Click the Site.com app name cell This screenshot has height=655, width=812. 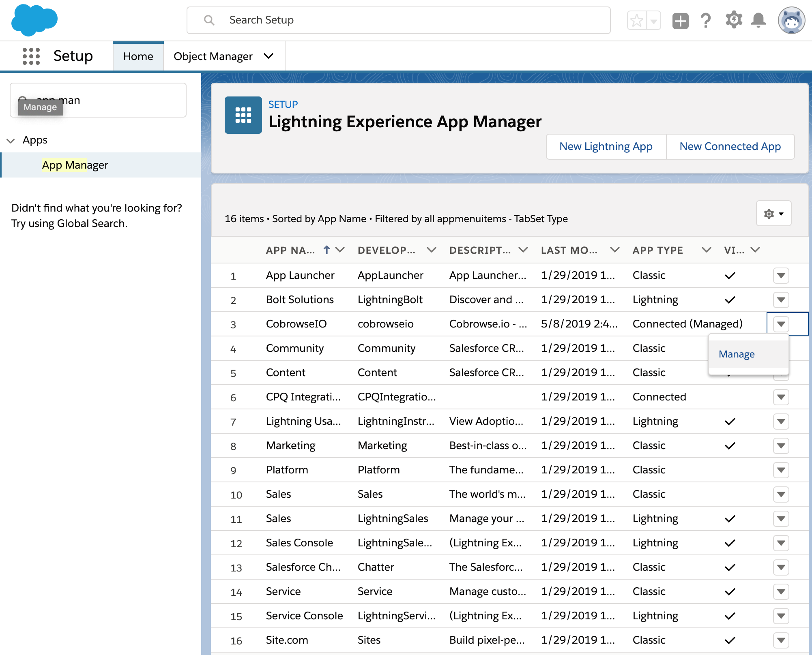tap(287, 640)
